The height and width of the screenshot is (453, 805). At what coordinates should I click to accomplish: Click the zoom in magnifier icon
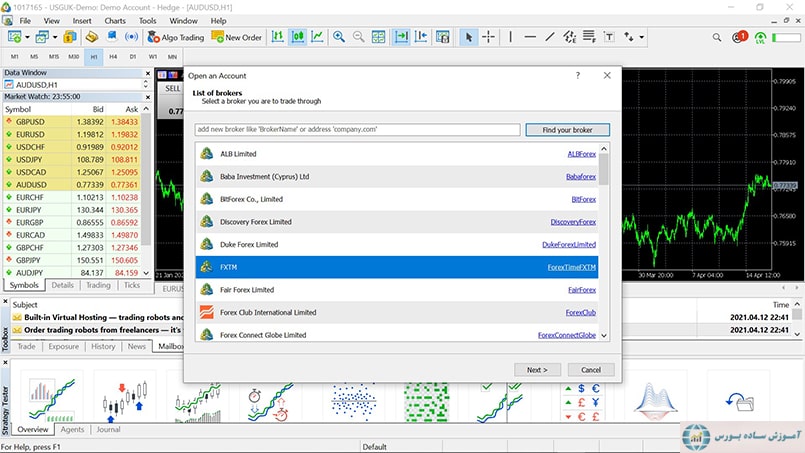point(340,37)
